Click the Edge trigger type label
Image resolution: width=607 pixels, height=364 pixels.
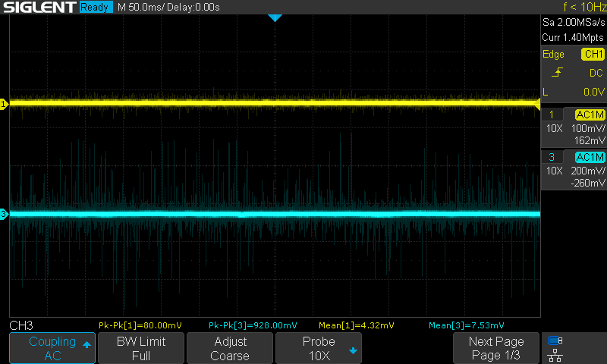tap(553, 55)
